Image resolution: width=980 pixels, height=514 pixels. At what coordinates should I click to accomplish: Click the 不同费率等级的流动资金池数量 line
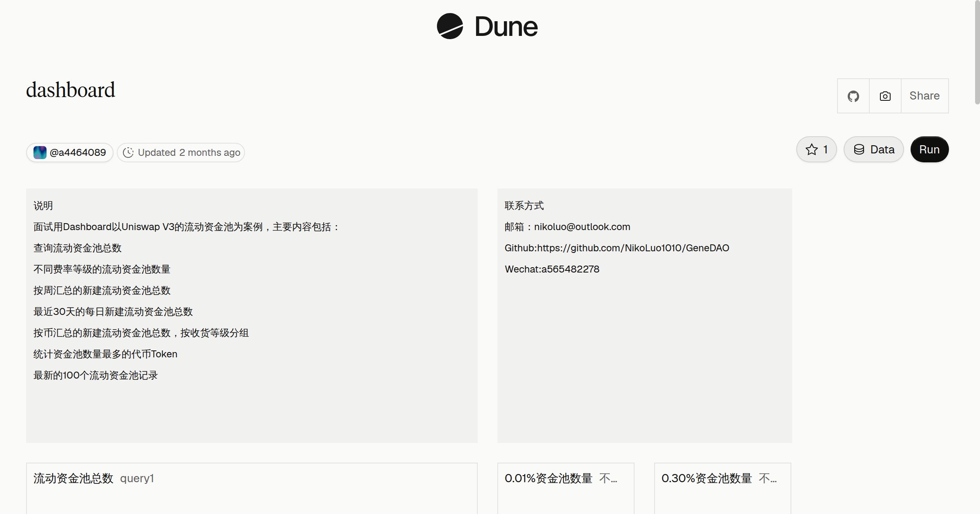click(102, 269)
